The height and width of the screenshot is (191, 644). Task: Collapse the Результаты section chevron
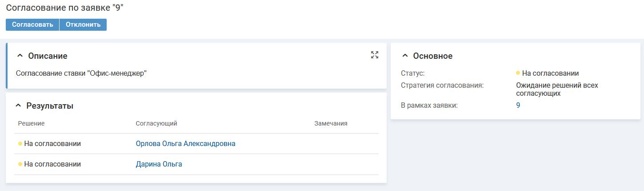pos(18,106)
